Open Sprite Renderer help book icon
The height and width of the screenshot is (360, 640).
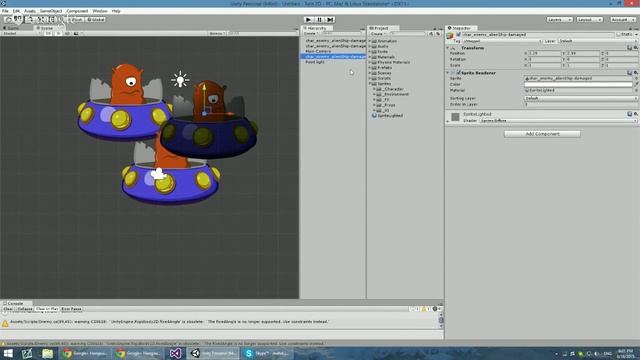[629, 73]
